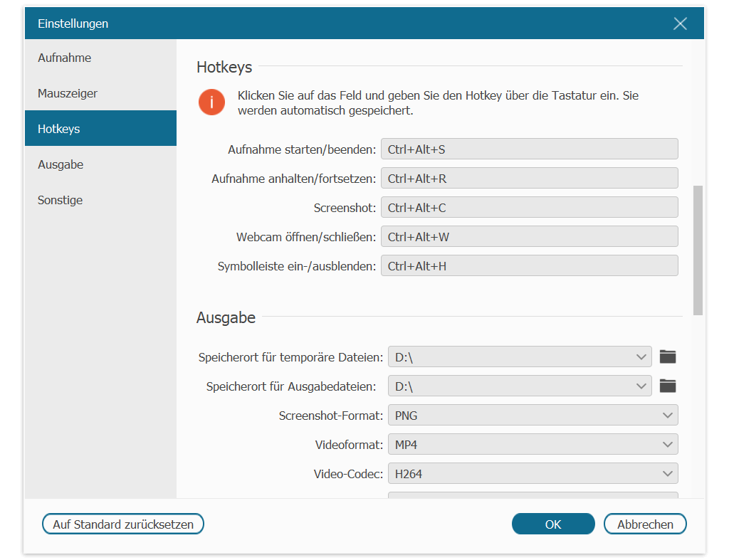Close the Einstellungen dialog
The width and height of the screenshot is (729, 560).
680,23
